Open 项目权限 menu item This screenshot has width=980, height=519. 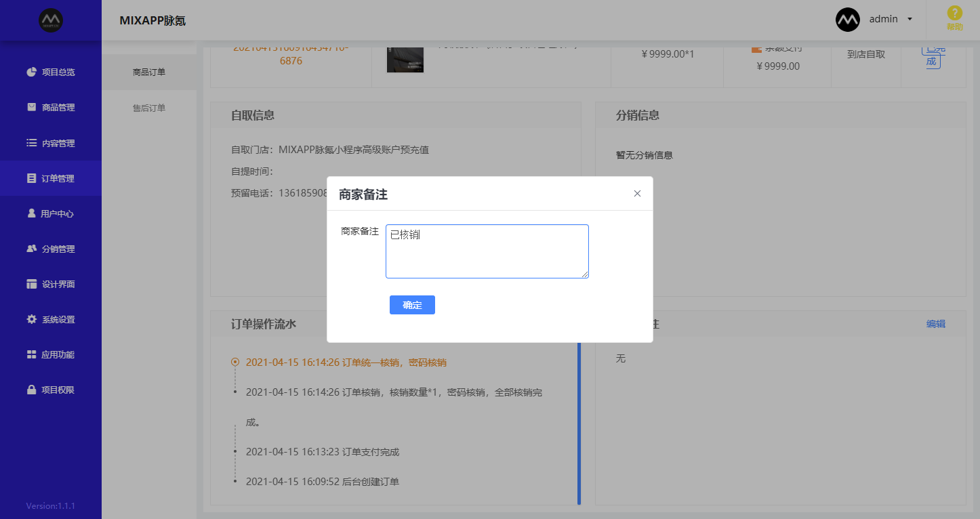coord(51,390)
